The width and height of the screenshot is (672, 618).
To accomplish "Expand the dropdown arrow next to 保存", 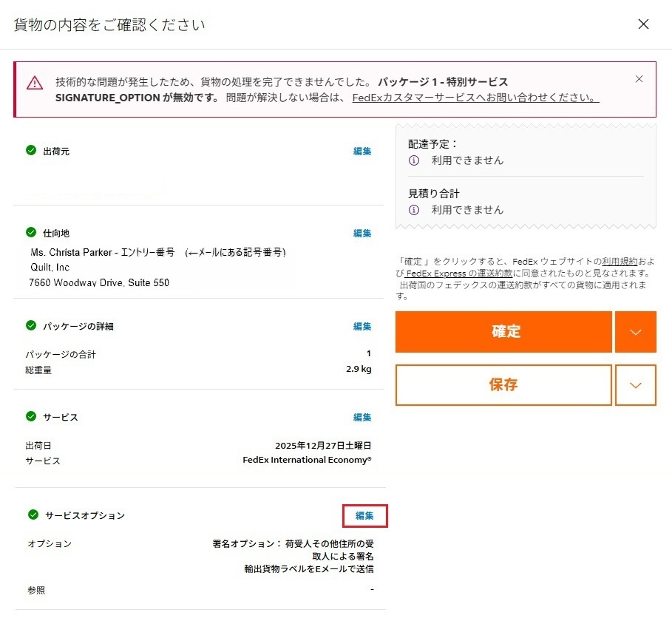I will click(x=636, y=385).
